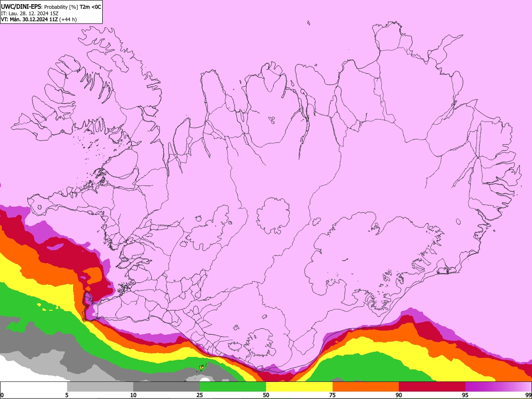Viewport: 532px width, 399px height.
Task: Click the red 90–95 legend segment
Action: click(432, 387)
